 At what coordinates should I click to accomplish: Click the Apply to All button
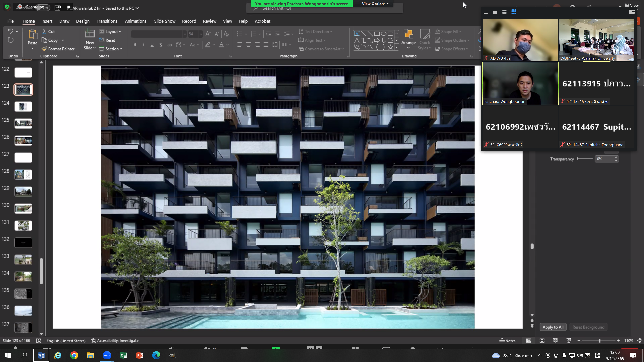553,327
